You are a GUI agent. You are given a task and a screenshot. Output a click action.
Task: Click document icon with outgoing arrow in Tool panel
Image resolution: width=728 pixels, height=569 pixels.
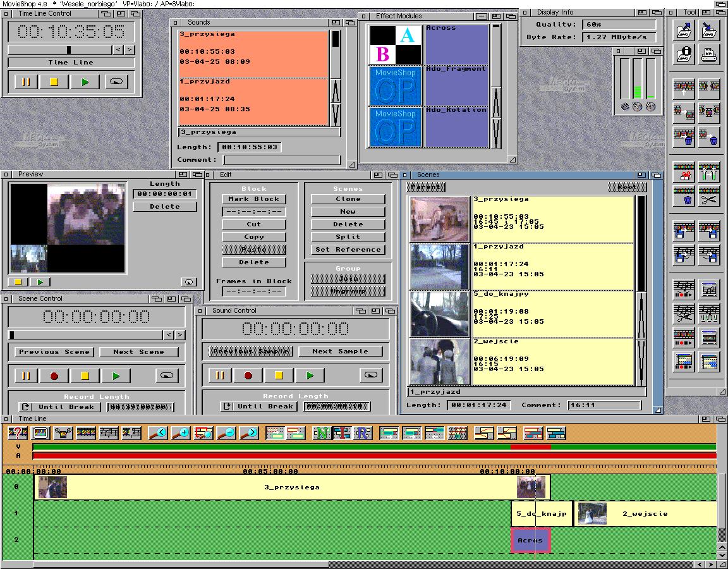click(684, 30)
